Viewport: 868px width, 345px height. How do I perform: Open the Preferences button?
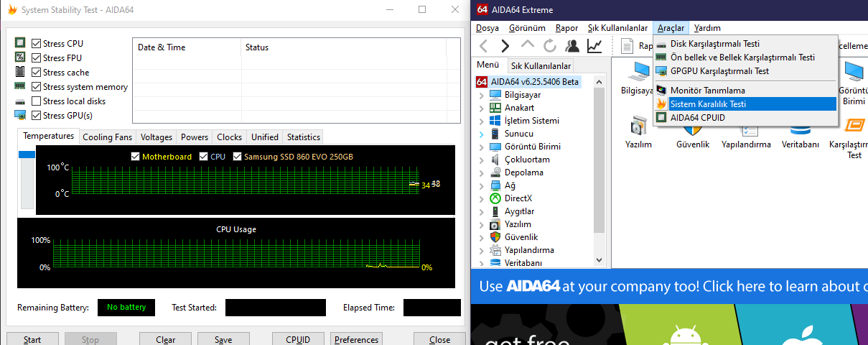click(356, 339)
